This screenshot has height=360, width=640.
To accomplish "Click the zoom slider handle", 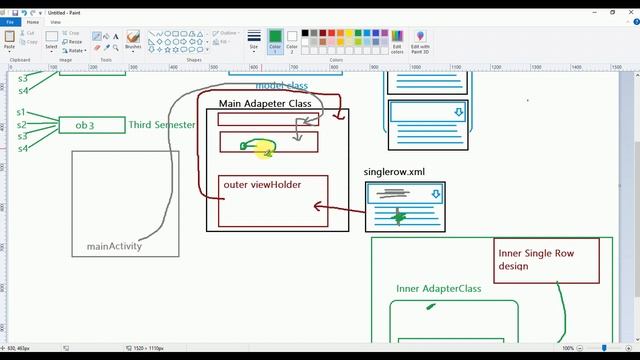I will click(x=604, y=348).
